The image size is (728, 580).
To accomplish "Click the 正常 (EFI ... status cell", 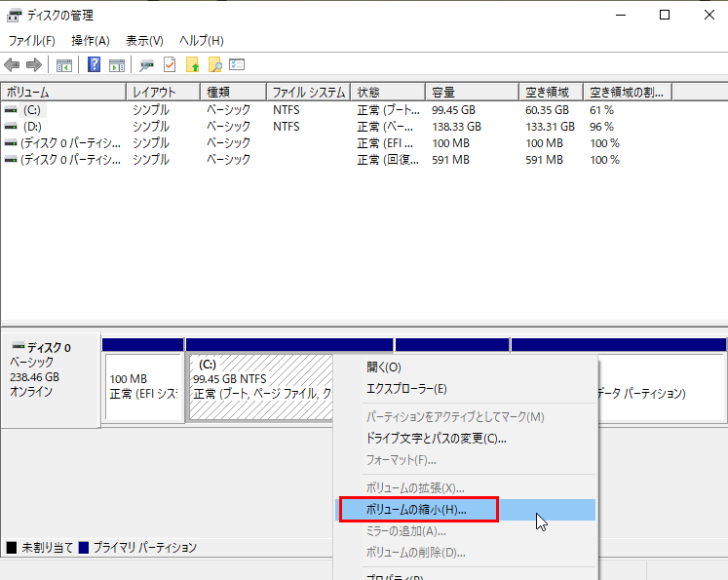I will pyautogui.click(x=385, y=143).
